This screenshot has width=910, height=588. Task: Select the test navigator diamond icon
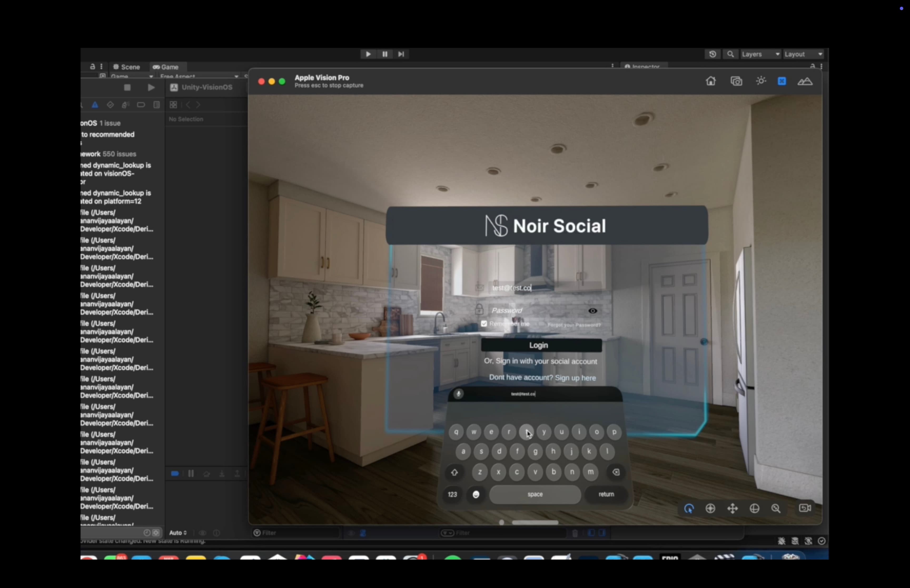pyautogui.click(x=110, y=104)
